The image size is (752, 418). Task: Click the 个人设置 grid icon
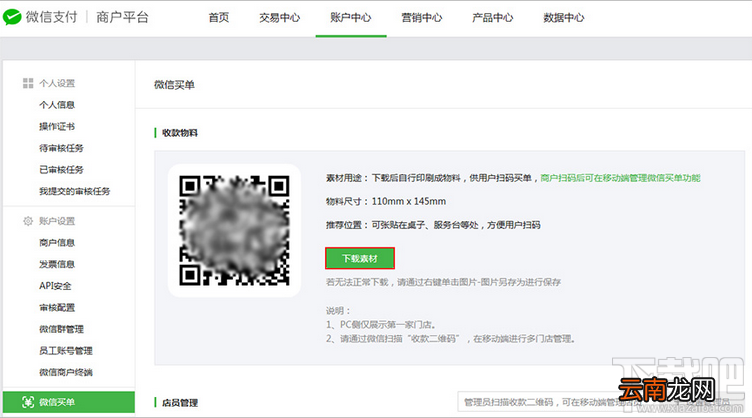coord(28,83)
